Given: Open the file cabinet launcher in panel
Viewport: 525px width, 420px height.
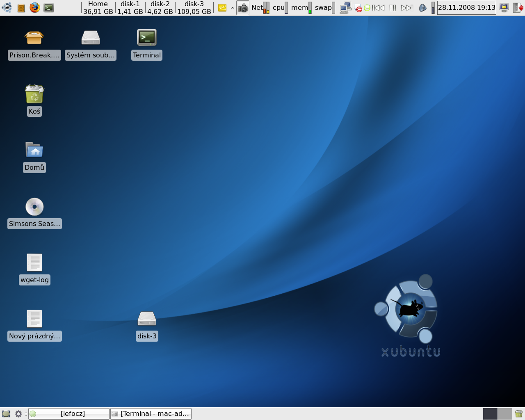Looking at the screenshot, I should click(21, 7).
